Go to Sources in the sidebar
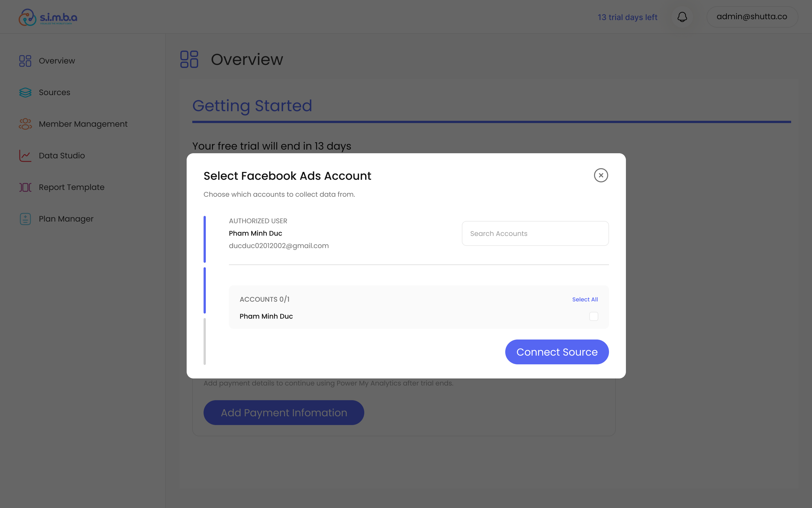812x508 pixels. [x=55, y=92]
